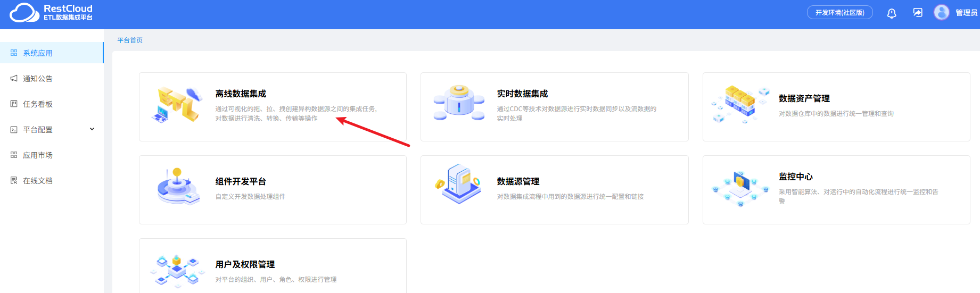Open 在线文档 from the sidebar
980x293 pixels.
52,181
